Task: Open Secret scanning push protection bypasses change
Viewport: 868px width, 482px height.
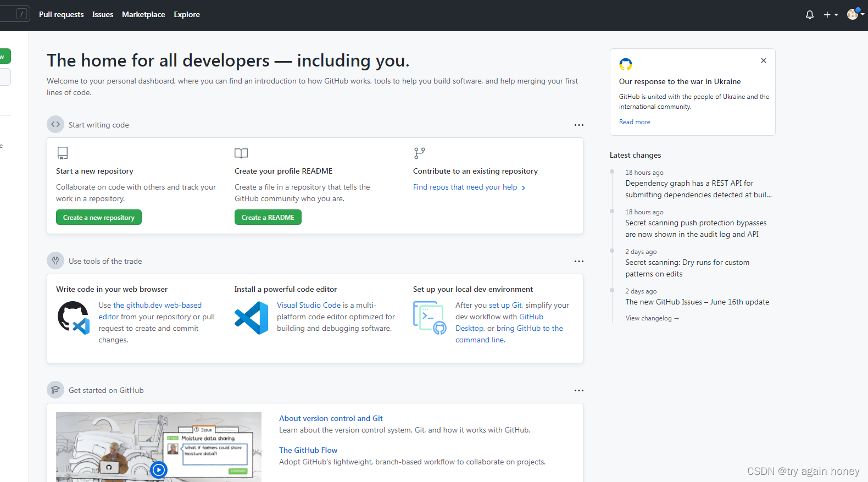Action: click(695, 229)
